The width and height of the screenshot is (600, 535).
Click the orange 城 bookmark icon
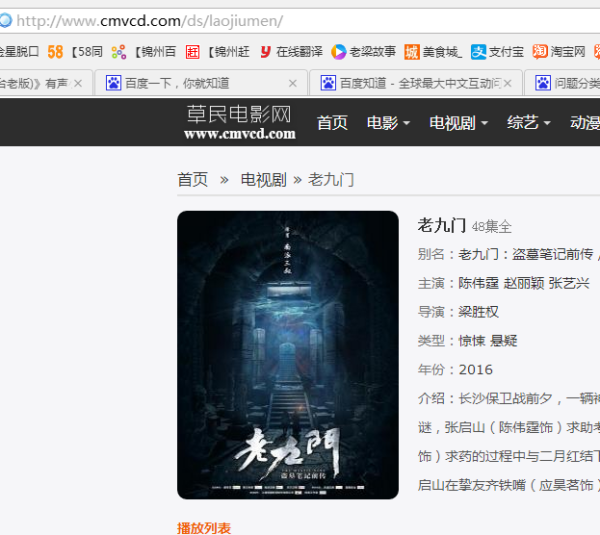[412, 52]
